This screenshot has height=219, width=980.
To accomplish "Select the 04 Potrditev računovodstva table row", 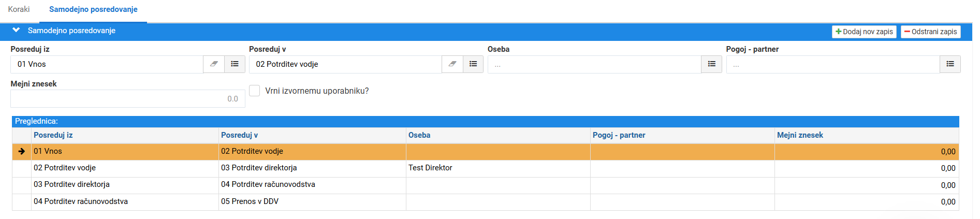I will point(486,202).
